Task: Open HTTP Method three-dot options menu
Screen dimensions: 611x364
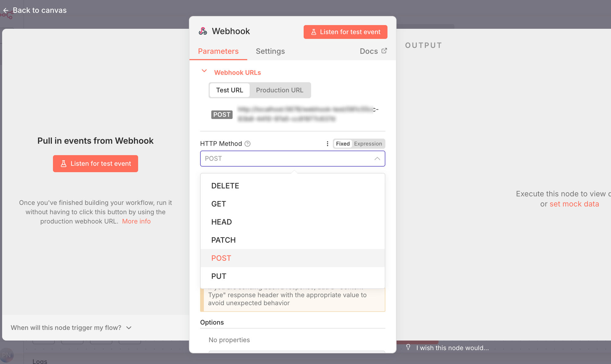Action: tap(327, 144)
